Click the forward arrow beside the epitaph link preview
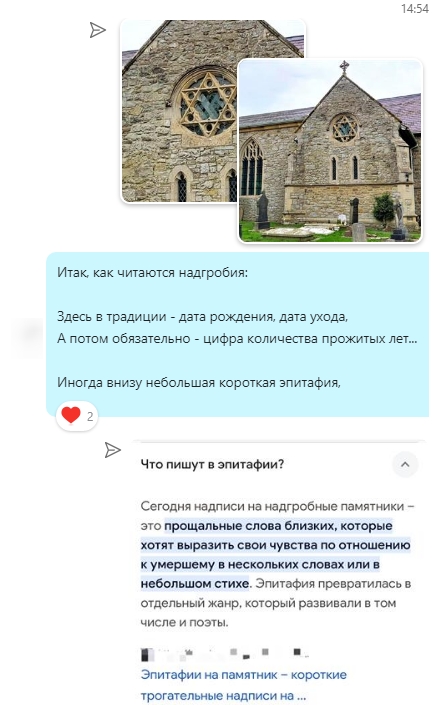This screenshot has height=705, width=437. [x=112, y=450]
